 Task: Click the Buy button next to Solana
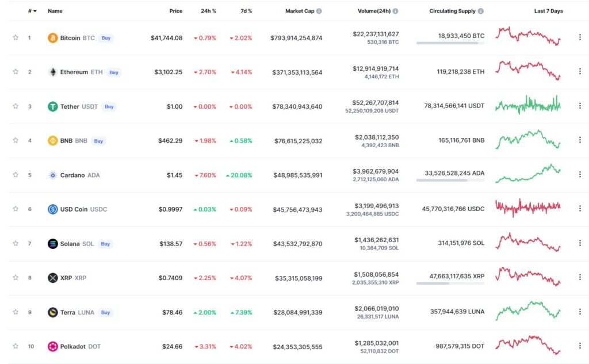(105, 244)
